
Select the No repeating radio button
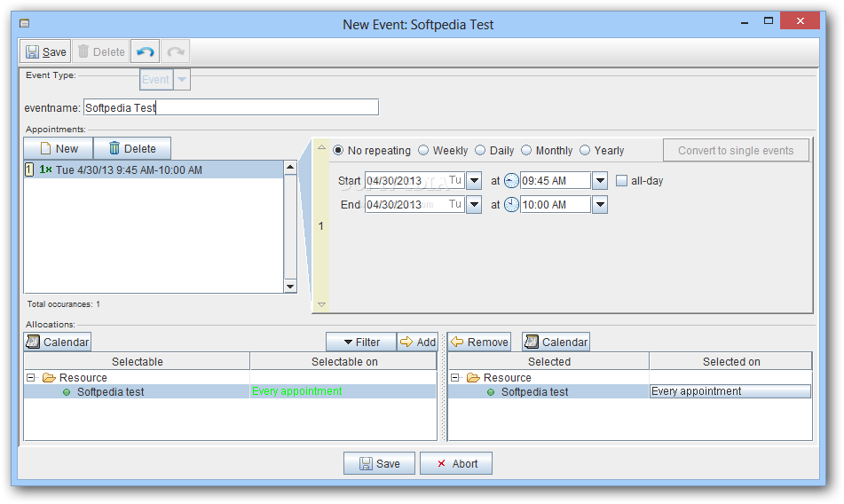(338, 150)
